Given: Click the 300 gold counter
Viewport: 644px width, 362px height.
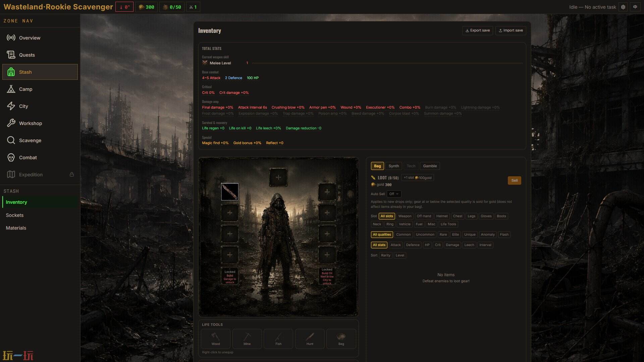Looking at the screenshot, I should click(x=147, y=7).
